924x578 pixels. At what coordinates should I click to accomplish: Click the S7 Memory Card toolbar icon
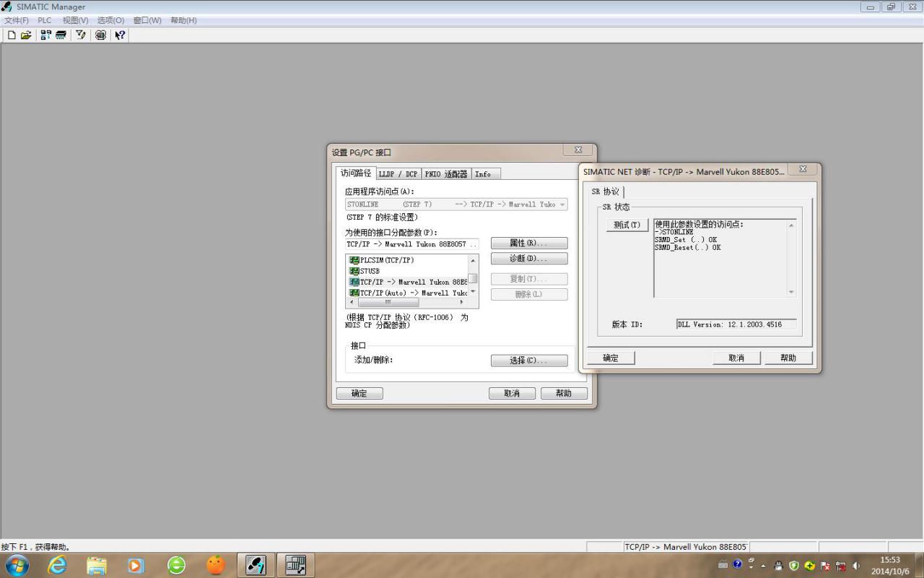tap(61, 35)
